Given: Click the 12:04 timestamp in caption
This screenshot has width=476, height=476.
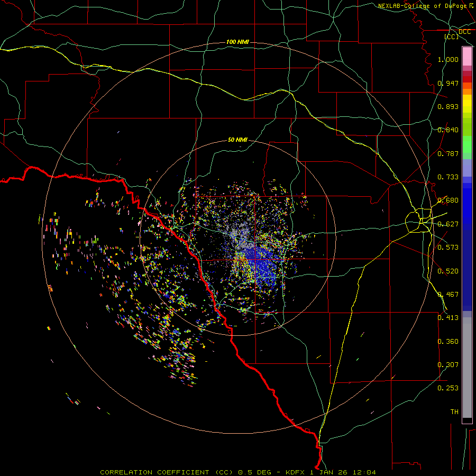Looking at the screenshot, I should click(x=364, y=472).
